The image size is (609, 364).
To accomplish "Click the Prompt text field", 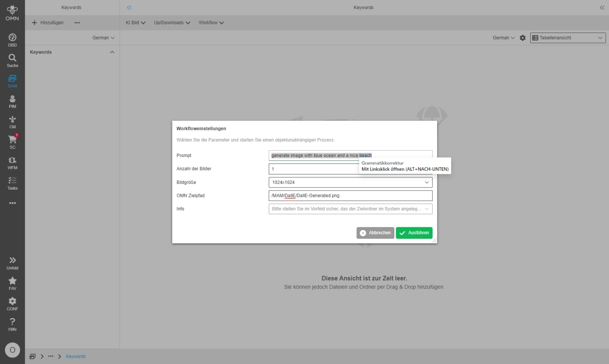I will (350, 155).
